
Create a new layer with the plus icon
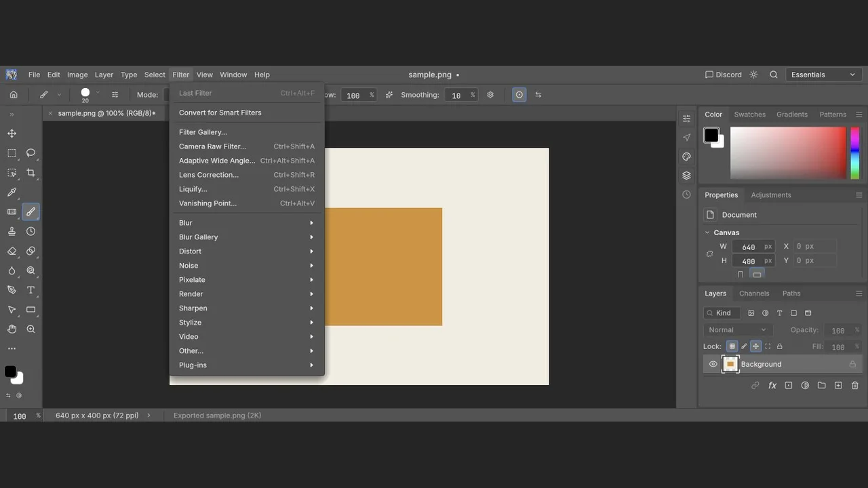838,386
